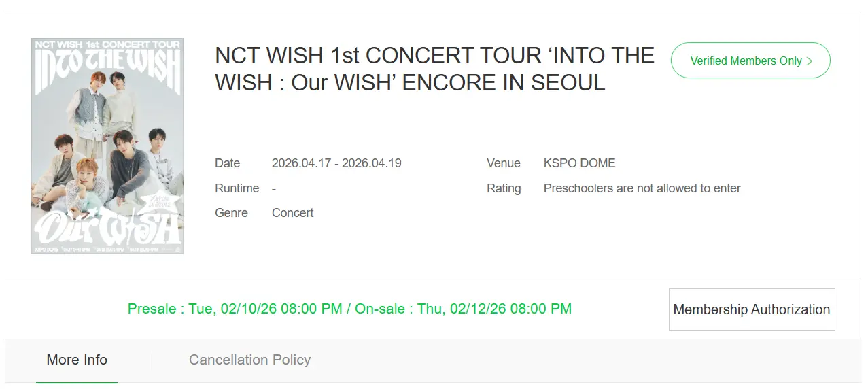Click the KSPO DOME venue name
Screen dimensions: 868x389
point(579,163)
